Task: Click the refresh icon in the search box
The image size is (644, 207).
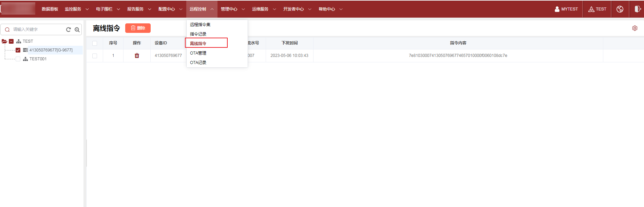Action: point(69,29)
